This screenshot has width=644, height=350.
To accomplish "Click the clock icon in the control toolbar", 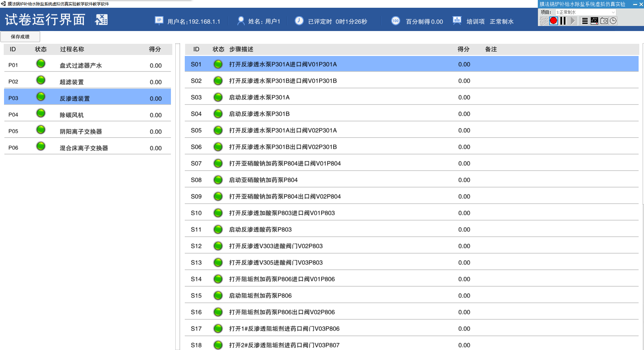I will [x=613, y=21].
